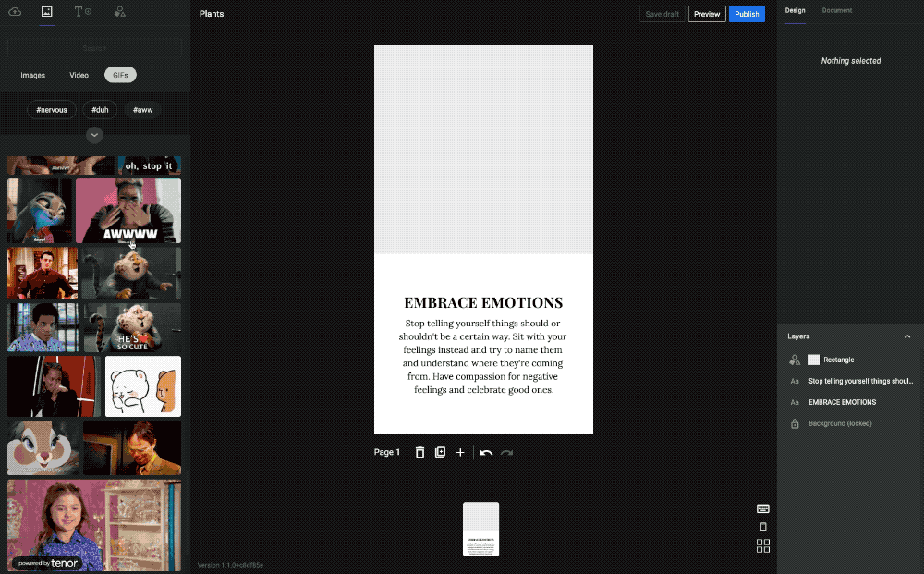Open keyboard shortcuts icon

[x=763, y=508]
